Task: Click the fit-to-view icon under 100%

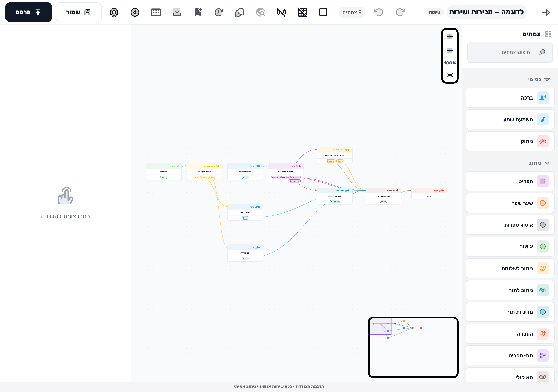Action: (x=450, y=75)
